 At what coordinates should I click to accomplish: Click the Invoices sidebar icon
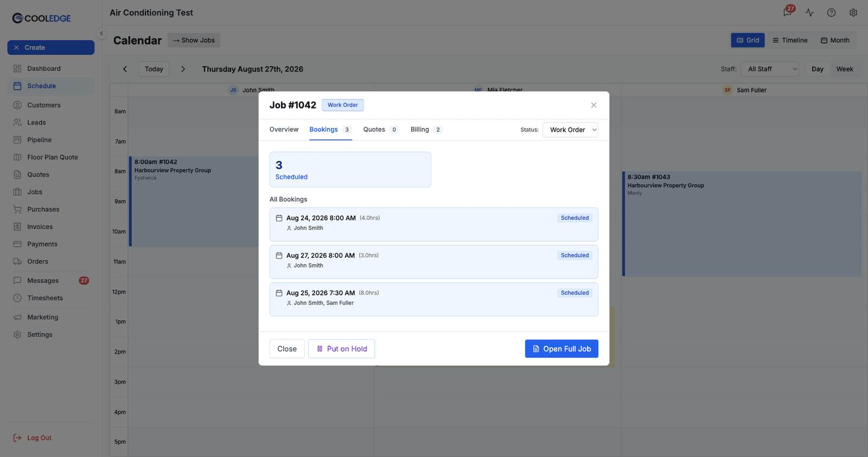tap(17, 227)
